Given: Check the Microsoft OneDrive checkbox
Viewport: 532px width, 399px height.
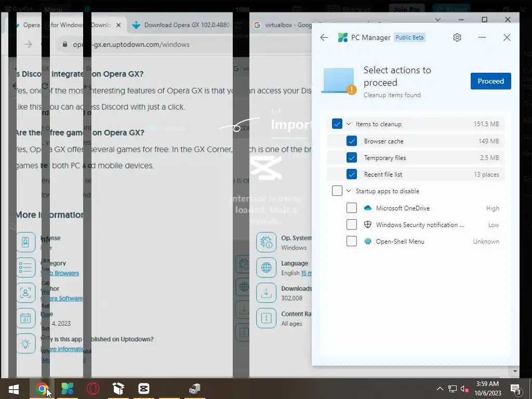Looking at the screenshot, I should click(x=352, y=208).
